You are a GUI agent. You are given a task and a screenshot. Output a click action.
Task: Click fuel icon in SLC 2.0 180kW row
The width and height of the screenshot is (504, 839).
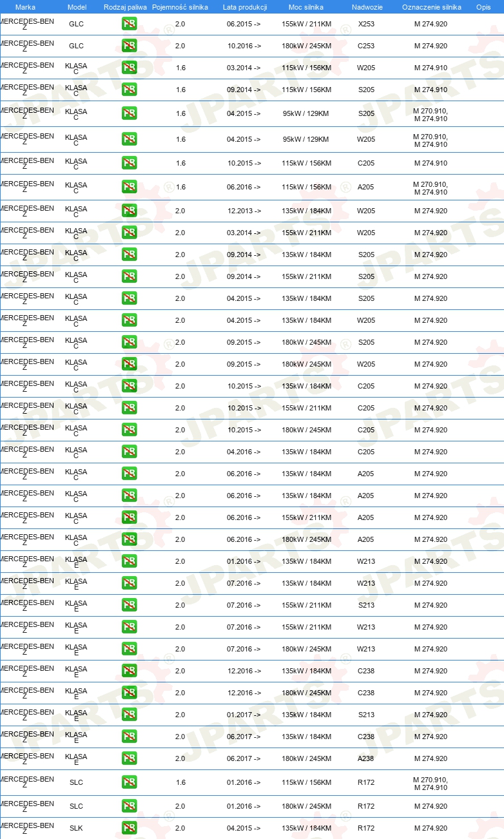point(129,807)
